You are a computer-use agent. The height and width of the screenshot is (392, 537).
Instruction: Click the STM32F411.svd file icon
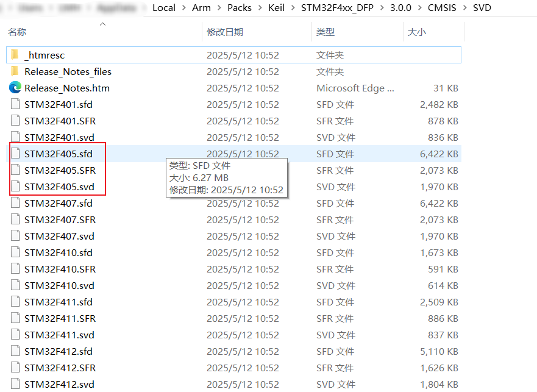[x=15, y=335]
